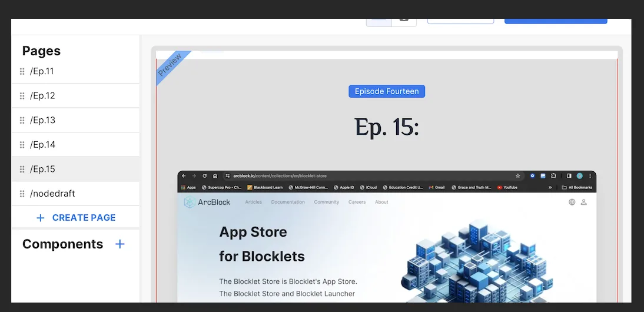Click the drag handle beside /Ep.15
The height and width of the screenshot is (312, 644).
tap(22, 169)
